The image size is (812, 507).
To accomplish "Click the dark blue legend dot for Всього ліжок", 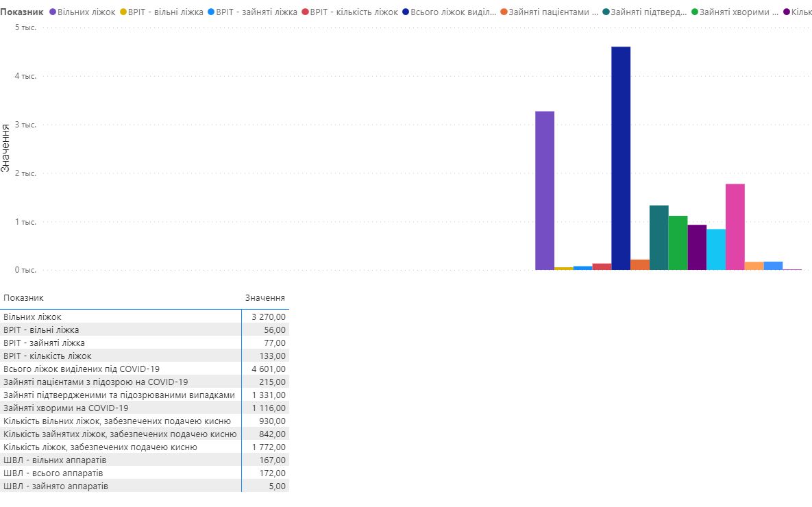I will [406, 12].
